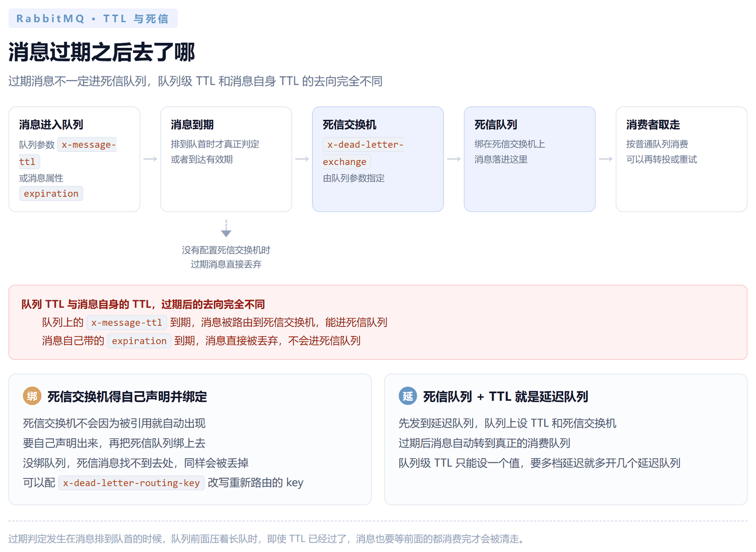Viewport: 756px width, 552px height.
Task: Click the line 死信交换机不会因为被引用就自动出现
Action: [x=114, y=423]
